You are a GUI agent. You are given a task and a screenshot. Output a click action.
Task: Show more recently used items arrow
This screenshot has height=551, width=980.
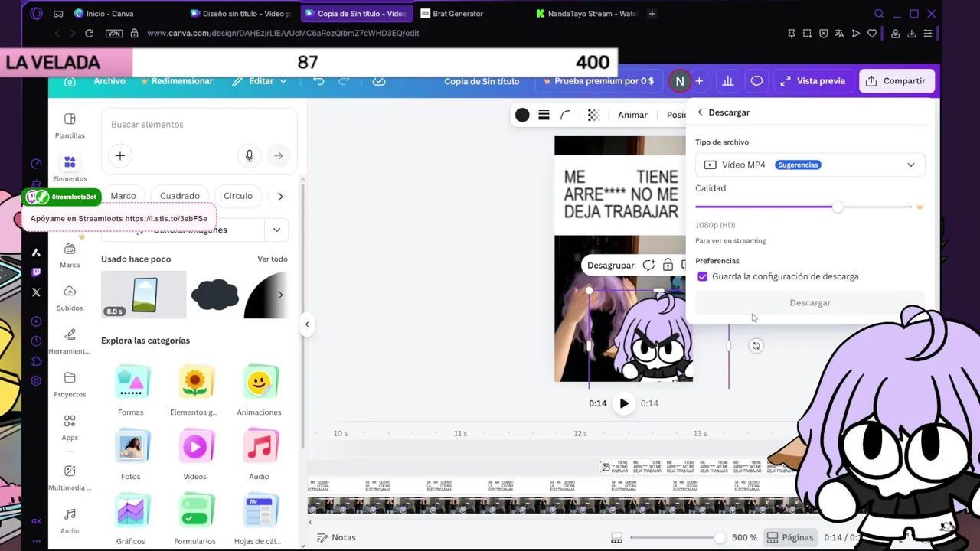coord(280,295)
